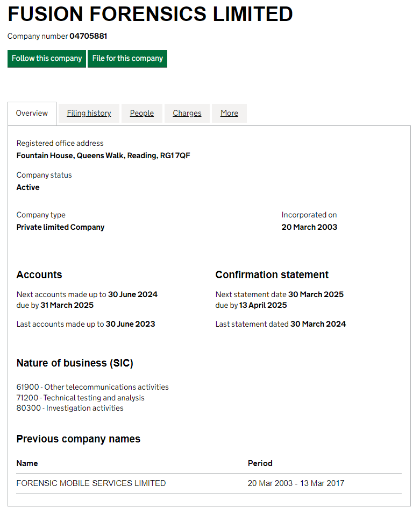This screenshot has width=420, height=514.
Task: Click the 71200 Technical testing and analysis entry
Action: click(80, 398)
